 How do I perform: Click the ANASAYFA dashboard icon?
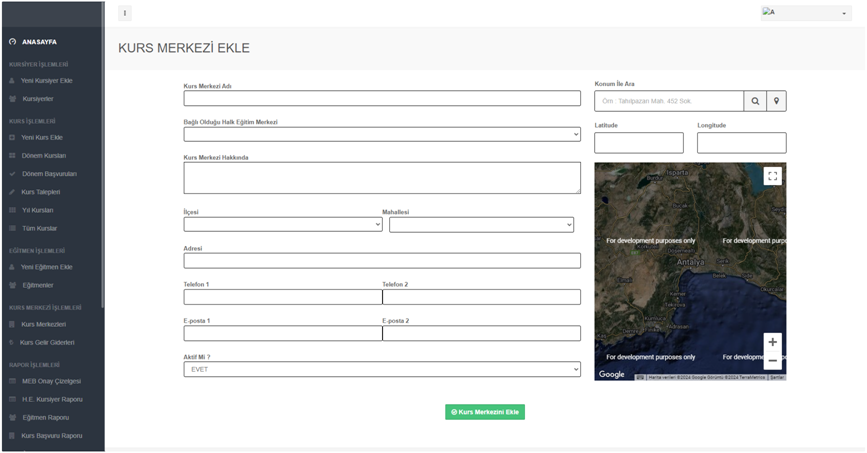click(13, 42)
